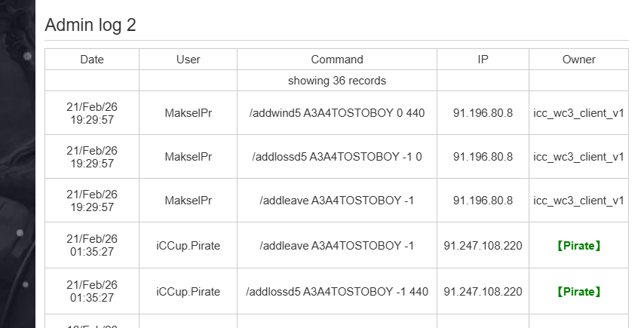
Task: Click MakselPr's /addleave A3A4TOSTOBOY -1 command
Action: click(337, 201)
